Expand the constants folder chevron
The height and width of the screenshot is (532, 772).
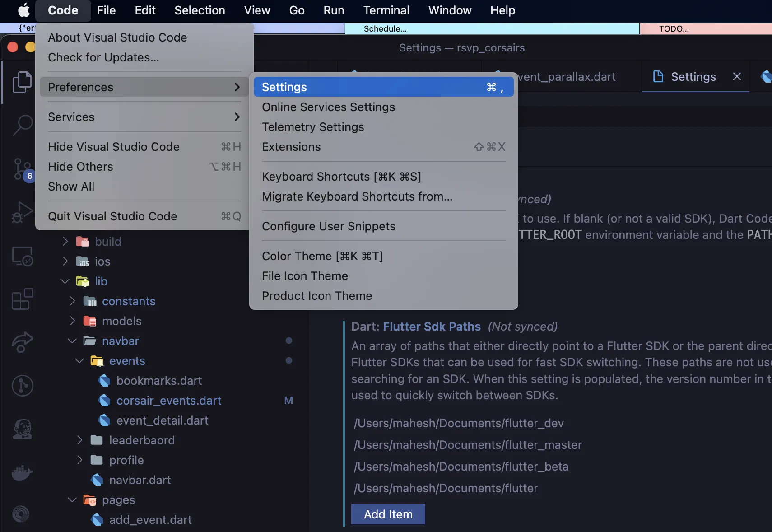[x=72, y=301]
